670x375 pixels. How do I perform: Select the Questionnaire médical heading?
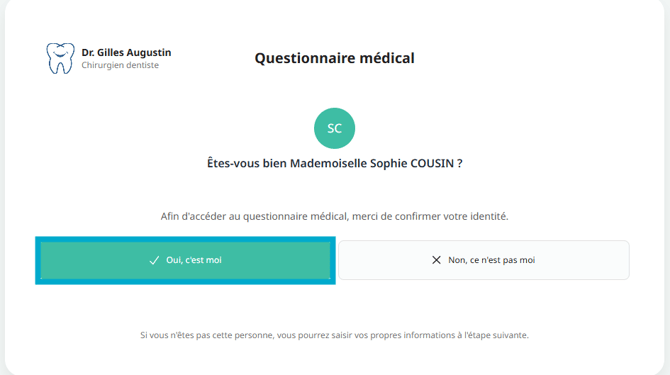click(335, 58)
